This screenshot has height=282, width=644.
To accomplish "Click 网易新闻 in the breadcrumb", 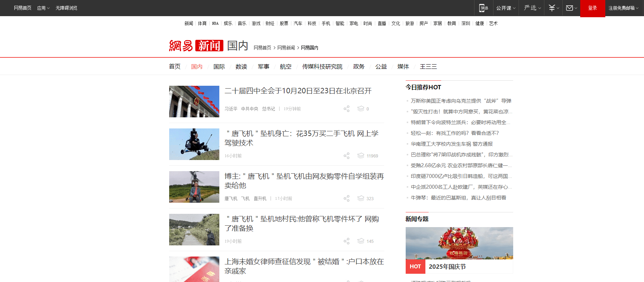I will click(x=286, y=48).
